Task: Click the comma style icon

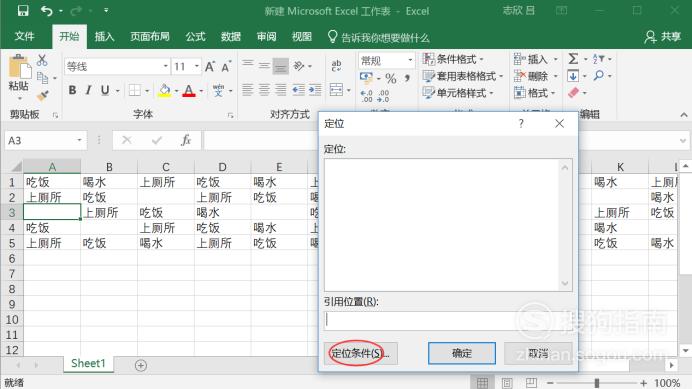Action: coord(407,78)
